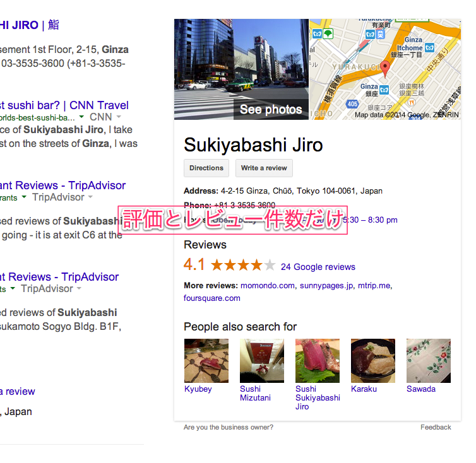Select the Karaku restaurant thumbnail
The height and width of the screenshot is (463, 476).
373,361
